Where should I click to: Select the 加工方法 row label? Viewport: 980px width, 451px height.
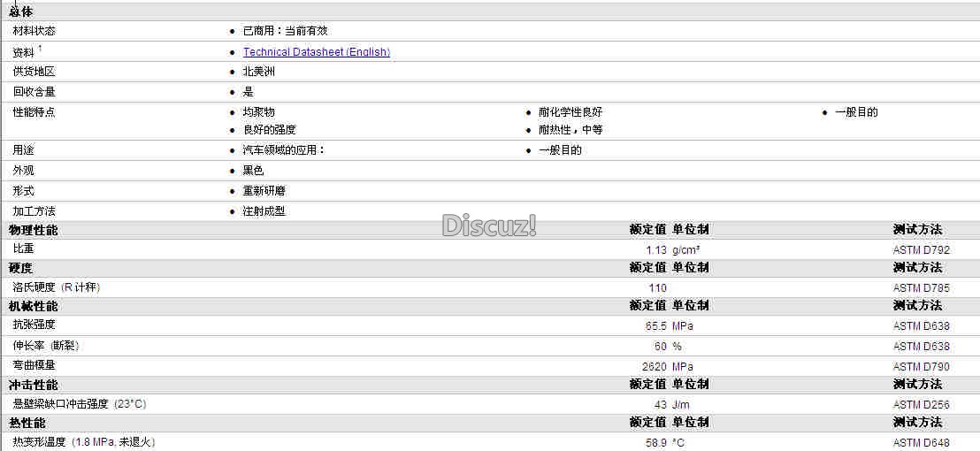pos(34,211)
